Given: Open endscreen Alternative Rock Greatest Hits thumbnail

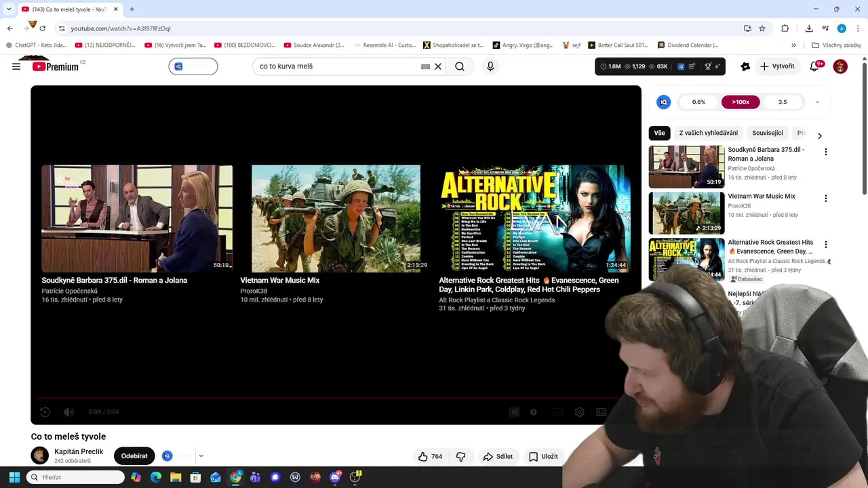Looking at the screenshot, I should [x=534, y=219].
